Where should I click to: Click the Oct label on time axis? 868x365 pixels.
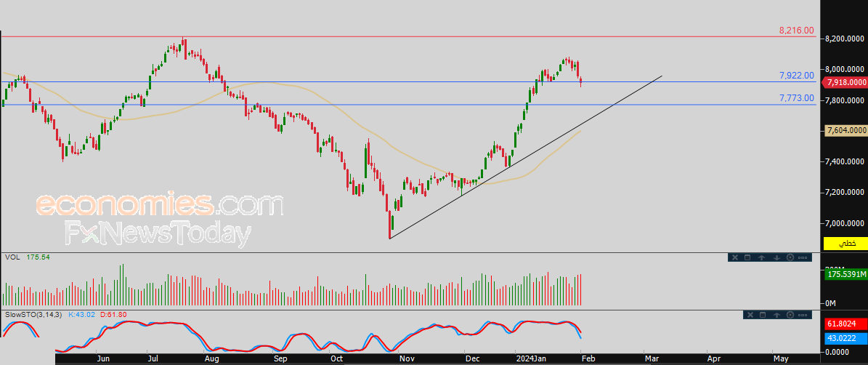336,359
